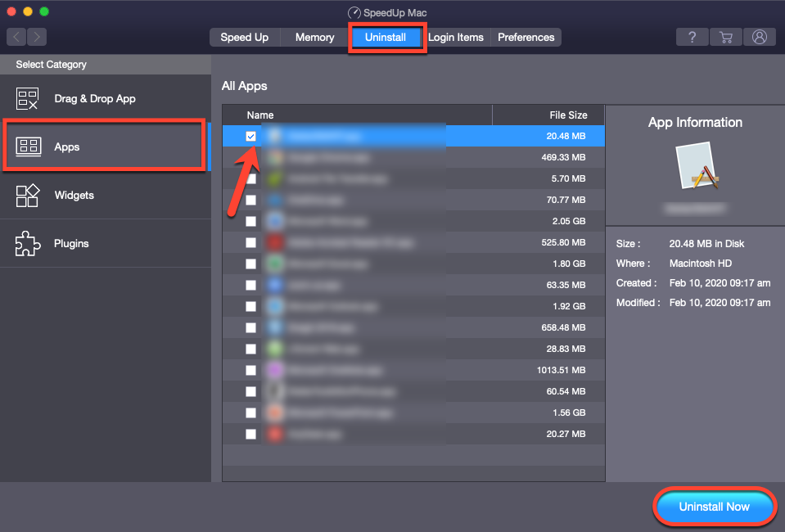785x532 pixels.
Task: Go to the Login Items tab
Action: [x=456, y=38]
